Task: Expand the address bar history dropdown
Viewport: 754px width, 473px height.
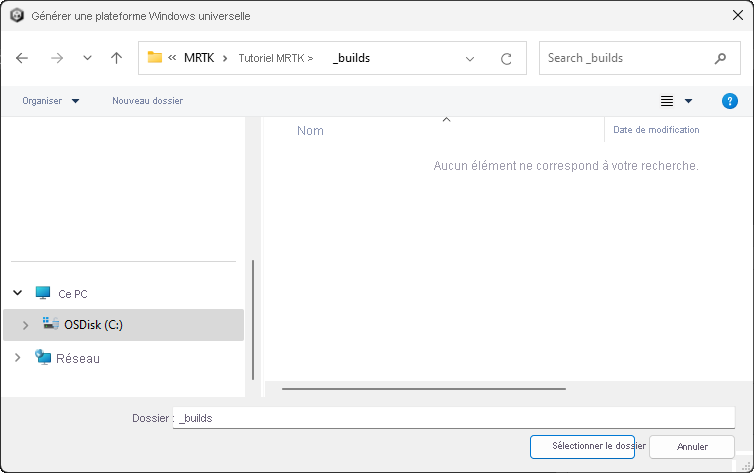Action: click(x=470, y=59)
